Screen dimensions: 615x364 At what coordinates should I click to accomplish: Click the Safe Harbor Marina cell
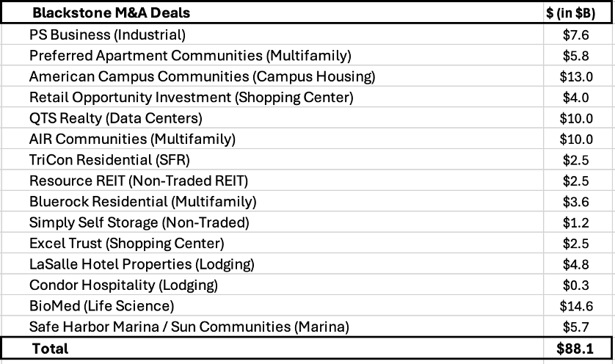[x=272, y=327]
